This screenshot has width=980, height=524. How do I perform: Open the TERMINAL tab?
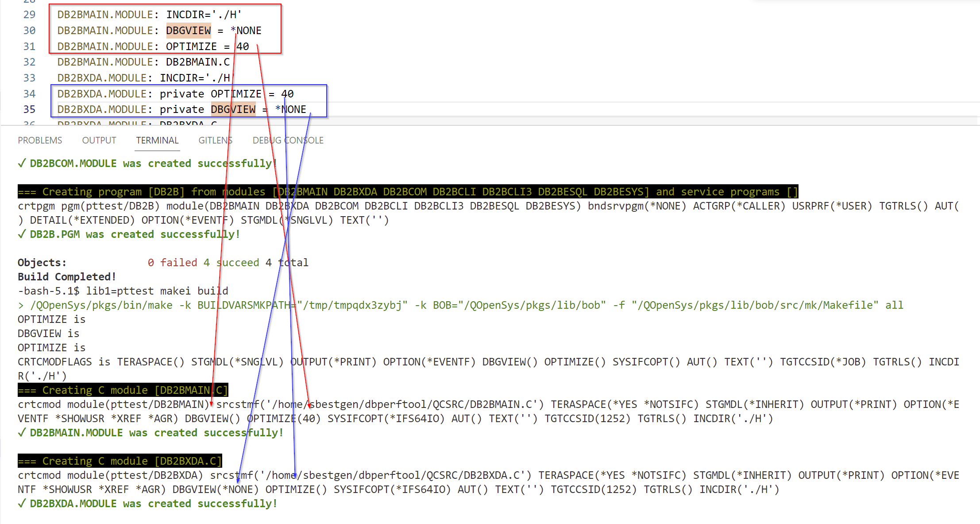pyautogui.click(x=157, y=140)
